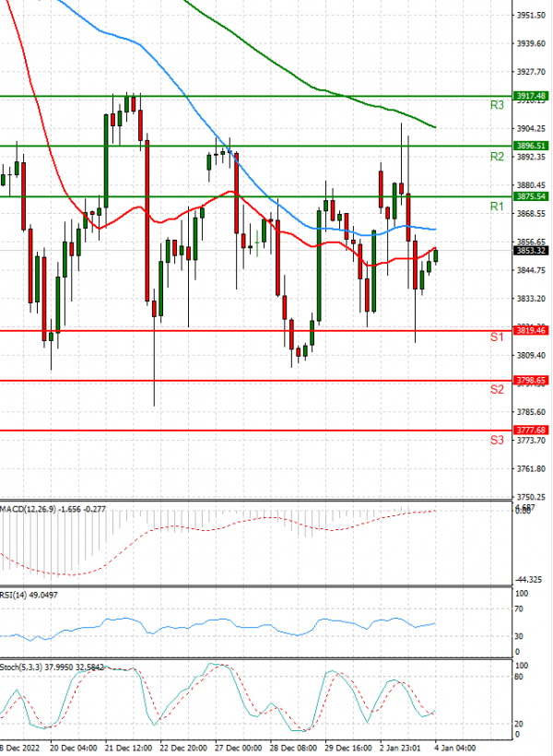The image size is (553, 756).
Task: Select the R2 label on the chart
Action: [497, 157]
